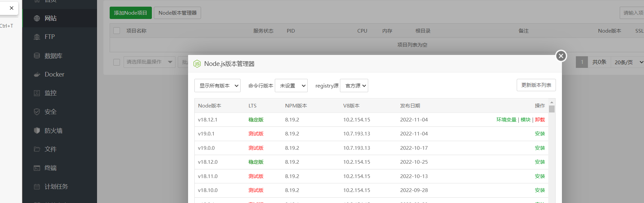Click the Node.js hexagon logo in dialog title
Image resolution: width=644 pixels, height=203 pixels.
[x=197, y=64]
